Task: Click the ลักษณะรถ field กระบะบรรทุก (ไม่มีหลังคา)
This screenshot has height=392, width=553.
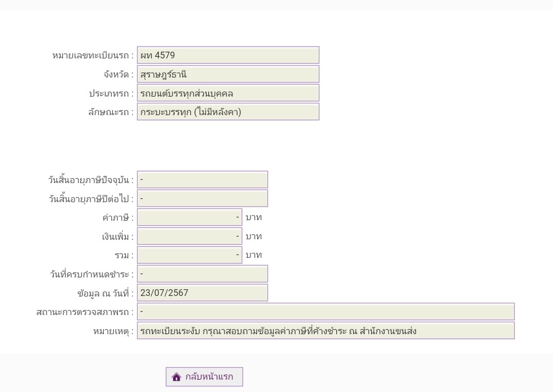Action: click(x=228, y=112)
